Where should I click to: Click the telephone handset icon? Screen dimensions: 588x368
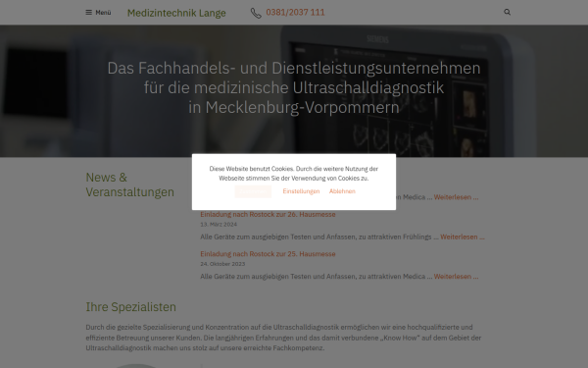[x=256, y=13]
